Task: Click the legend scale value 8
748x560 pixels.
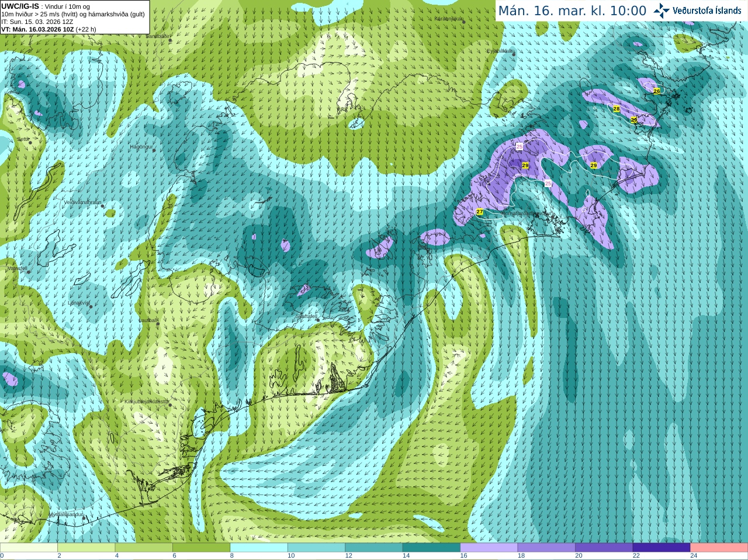Action: tap(232, 556)
